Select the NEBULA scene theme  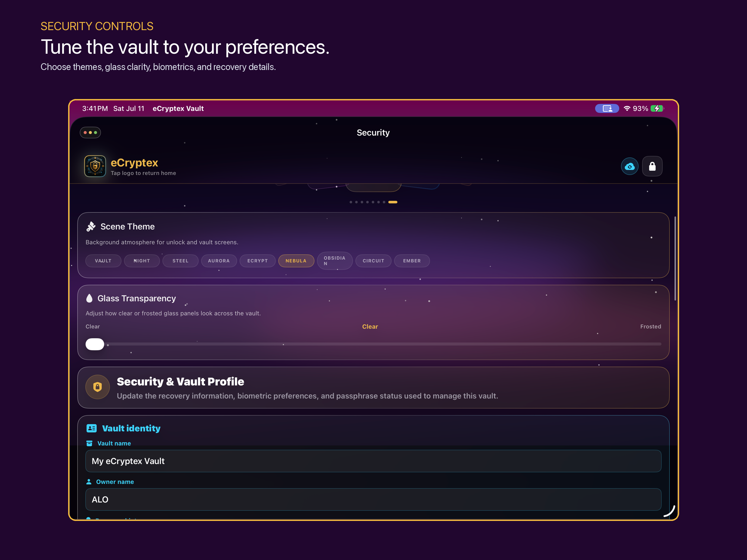coord(296,261)
